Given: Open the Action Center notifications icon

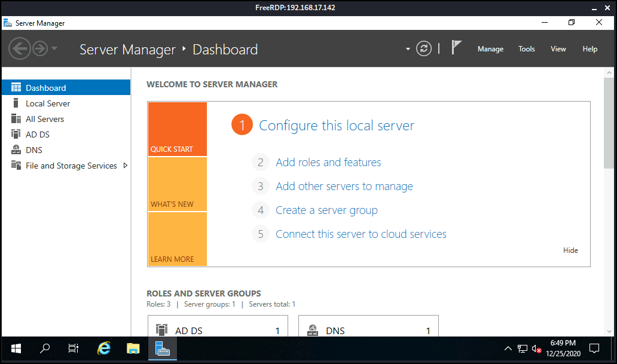Looking at the screenshot, I should [594, 348].
